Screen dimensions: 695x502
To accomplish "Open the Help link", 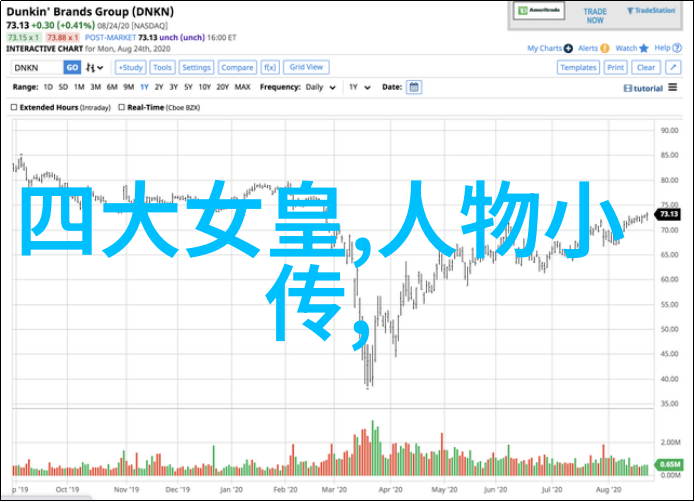I will [663, 48].
